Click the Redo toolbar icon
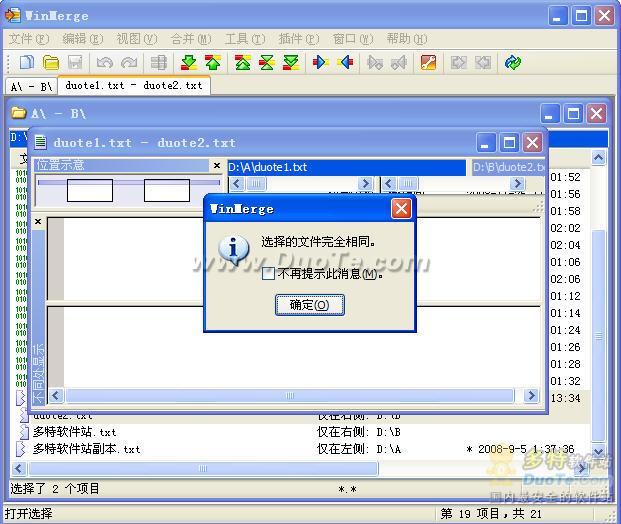The image size is (621, 524). (x=129, y=62)
